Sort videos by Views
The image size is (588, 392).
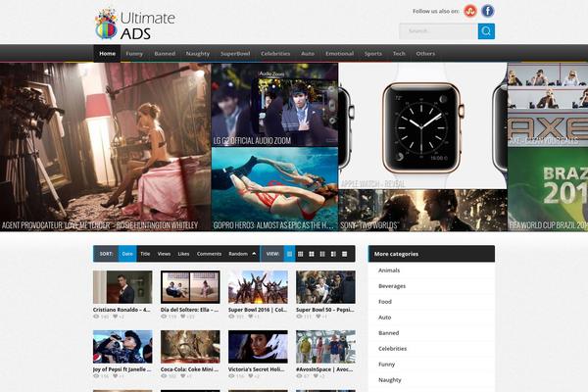pyautogui.click(x=164, y=254)
